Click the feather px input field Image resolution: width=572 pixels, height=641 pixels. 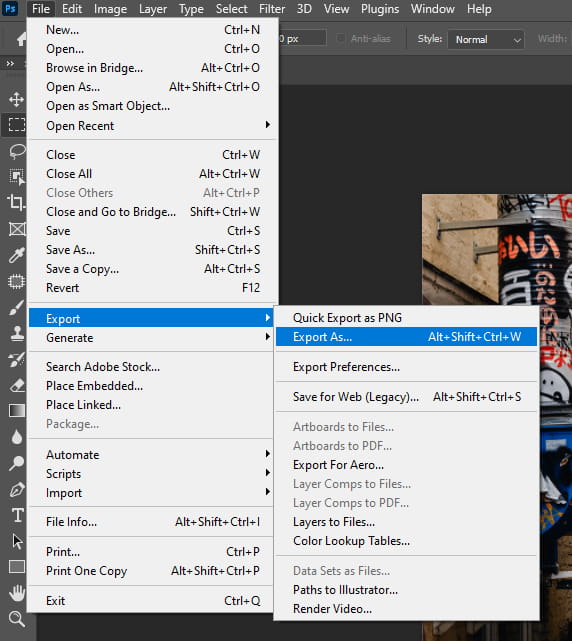pos(303,38)
